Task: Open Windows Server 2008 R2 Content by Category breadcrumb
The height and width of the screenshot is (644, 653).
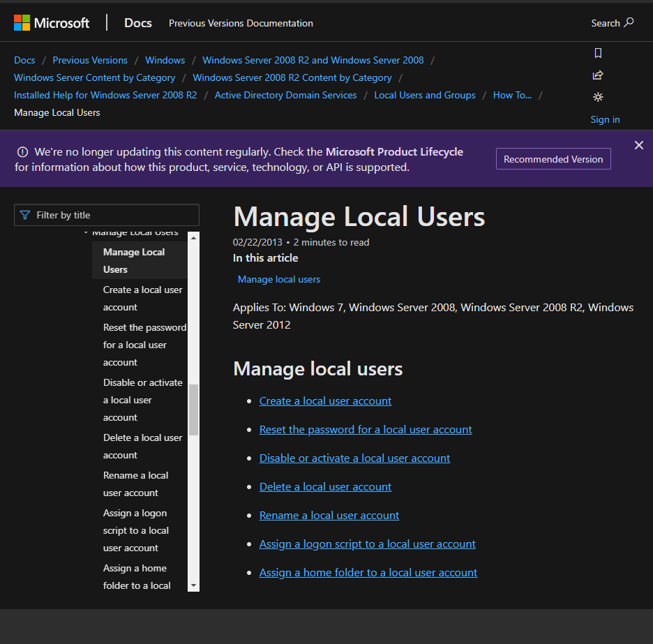Action: tap(292, 78)
